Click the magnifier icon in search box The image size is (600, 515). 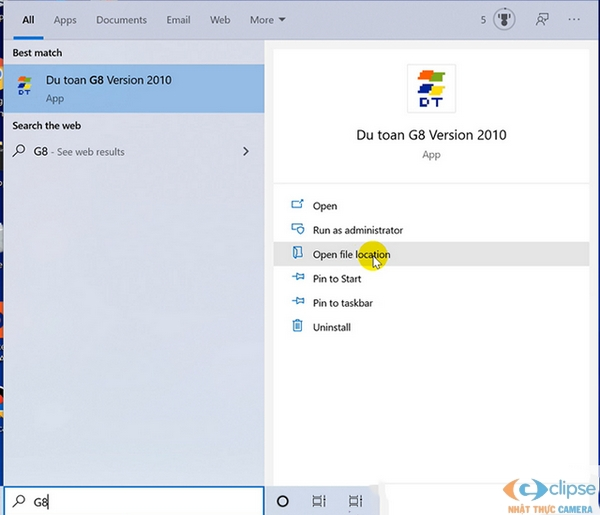(x=19, y=500)
